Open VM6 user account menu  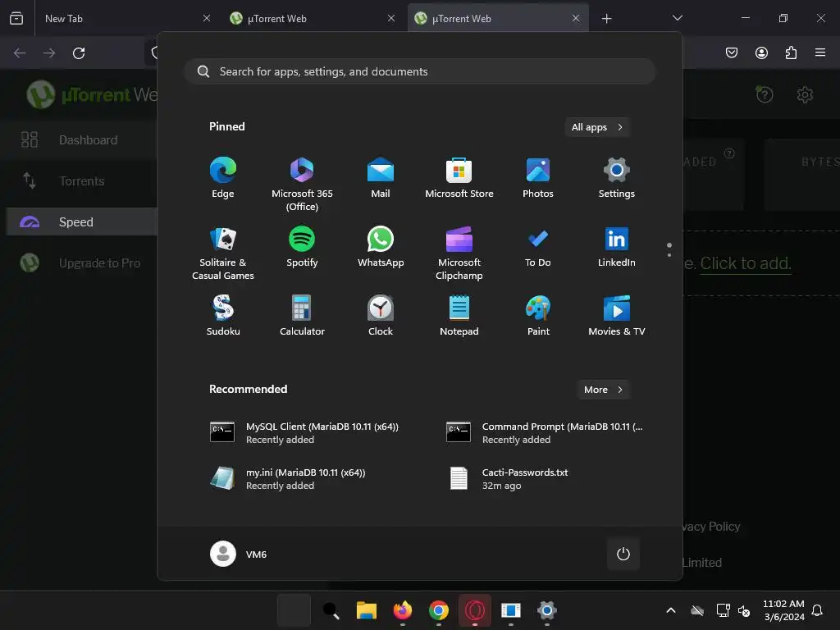coord(239,554)
